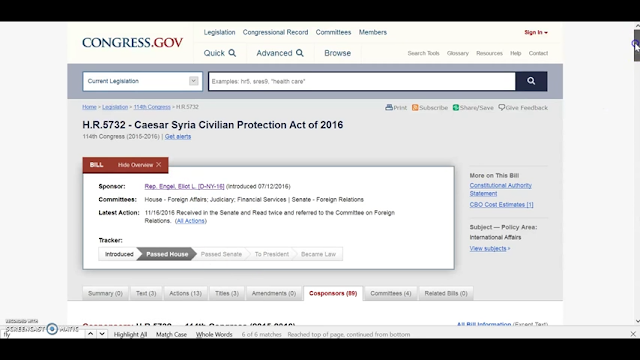Open the All Actions link
The height and width of the screenshot is (360, 640).
tap(191, 221)
